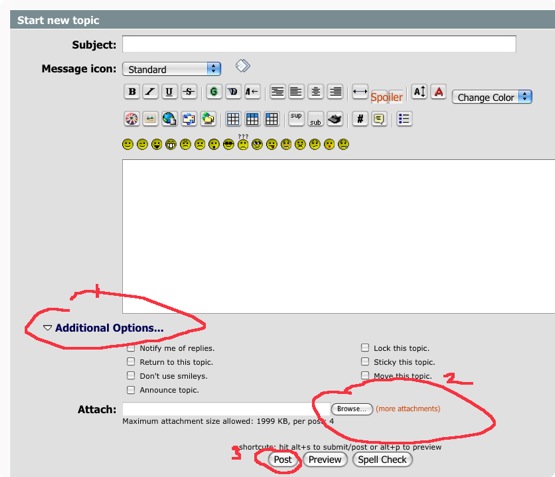Click into the Subject text field
Screen dimensions: 555x477
tap(319, 44)
